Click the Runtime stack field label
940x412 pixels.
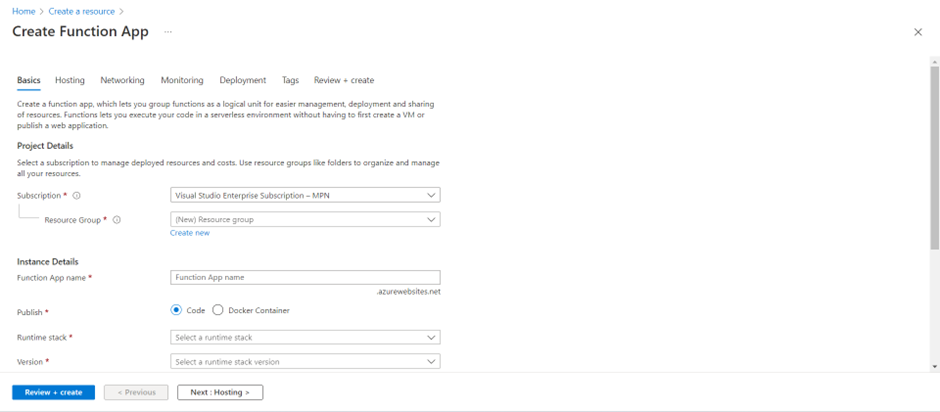[x=41, y=338]
